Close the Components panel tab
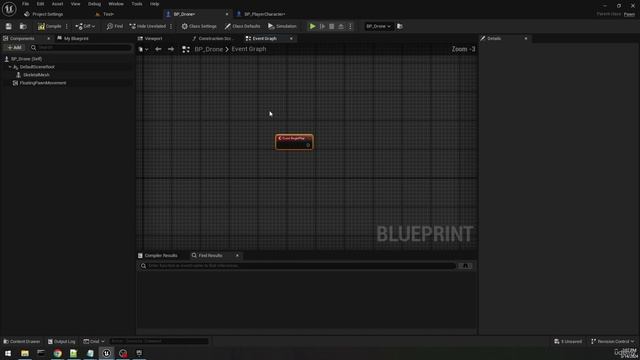This screenshot has width=640, height=360. [x=48, y=38]
